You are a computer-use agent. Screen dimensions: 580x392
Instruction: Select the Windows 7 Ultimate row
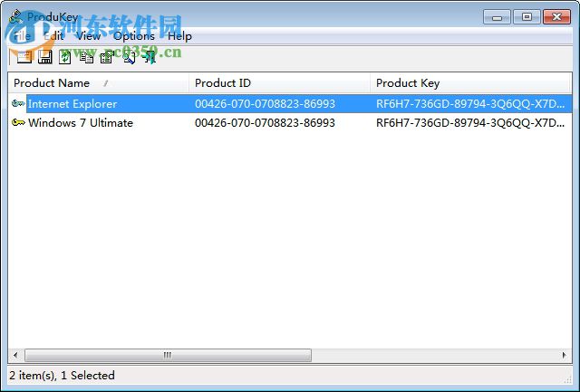point(290,122)
